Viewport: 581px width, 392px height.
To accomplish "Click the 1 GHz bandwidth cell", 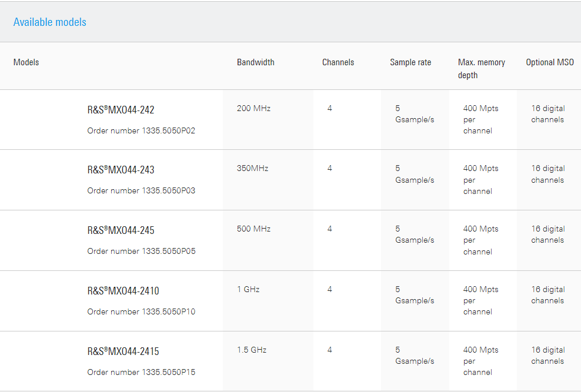I will click(248, 290).
